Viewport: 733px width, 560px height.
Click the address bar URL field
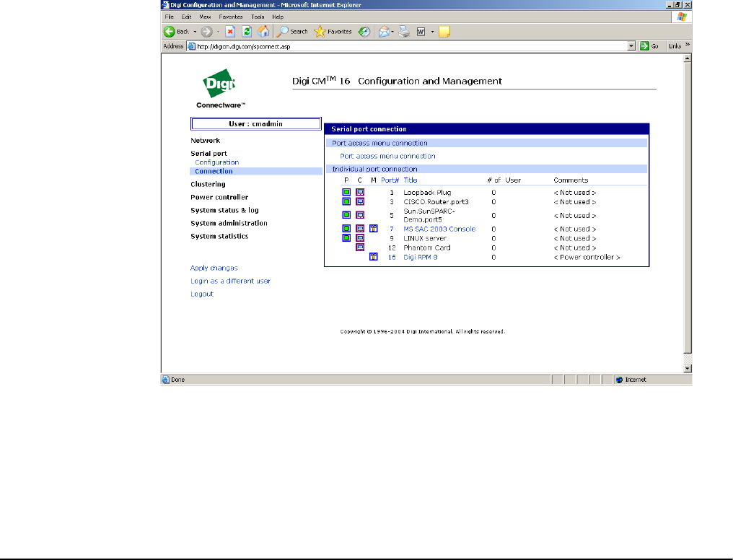pos(407,46)
